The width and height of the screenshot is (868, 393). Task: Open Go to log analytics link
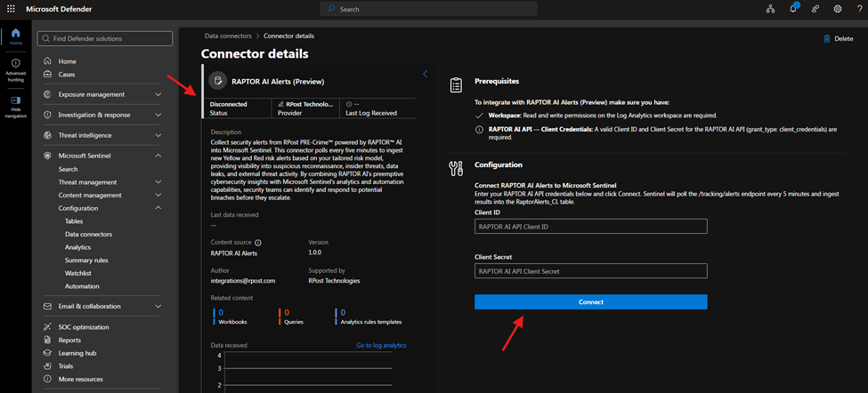pos(381,346)
